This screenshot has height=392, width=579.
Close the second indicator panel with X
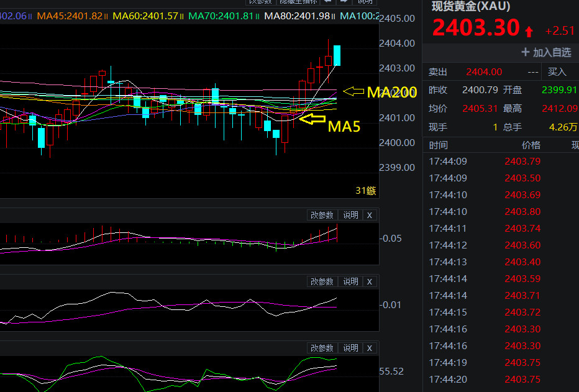click(370, 281)
